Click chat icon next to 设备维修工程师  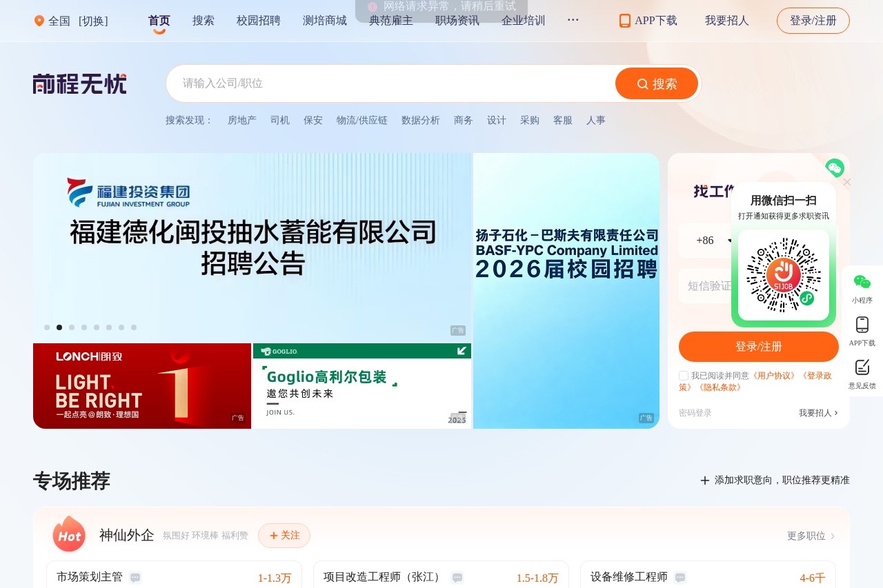click(x=680, y=578)
